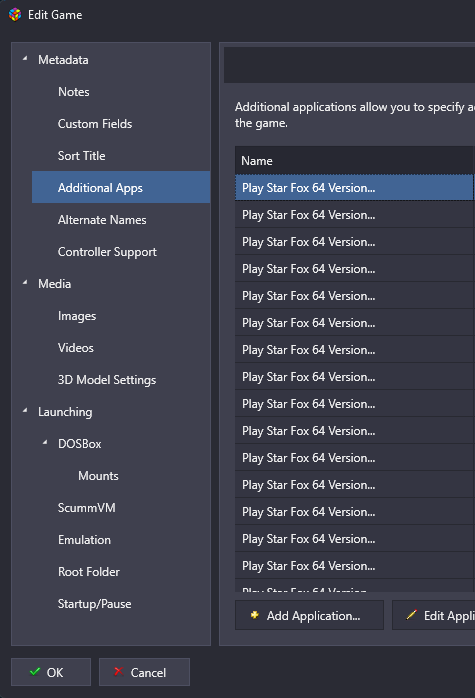Click the green checkmark icon on OK
The width and height of the screenshot is (475, 698).
pyautogui.click(x=35, y=672)
